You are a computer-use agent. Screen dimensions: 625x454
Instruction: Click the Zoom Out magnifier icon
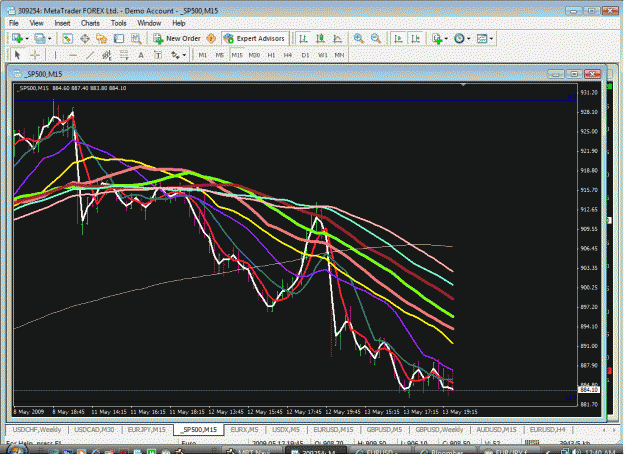point(375,39)
